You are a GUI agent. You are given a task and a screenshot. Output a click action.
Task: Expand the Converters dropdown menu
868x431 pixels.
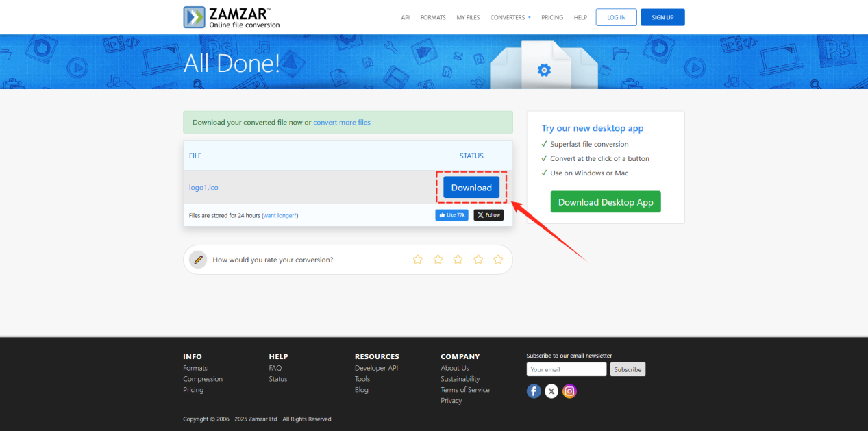510,17
